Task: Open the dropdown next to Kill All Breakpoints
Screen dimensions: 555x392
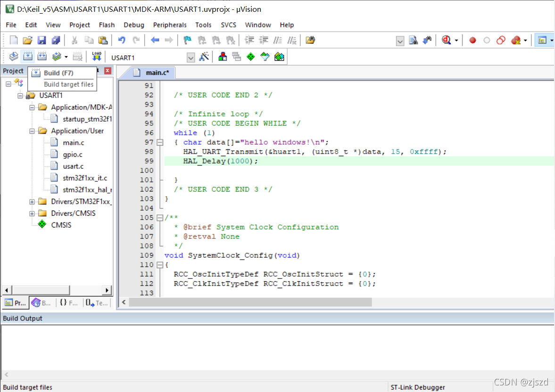Action: pyautogui.click(x=525, y=41)
